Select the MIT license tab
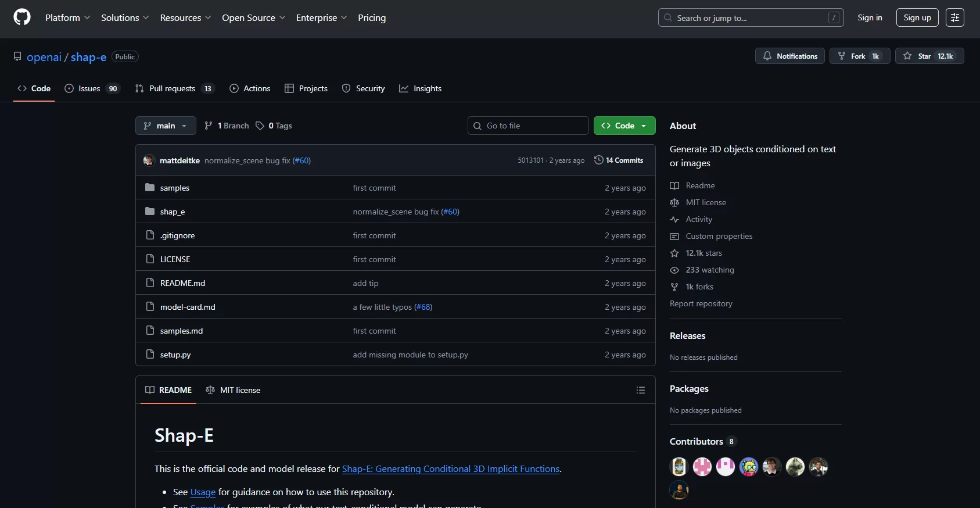 coord(233,390)
